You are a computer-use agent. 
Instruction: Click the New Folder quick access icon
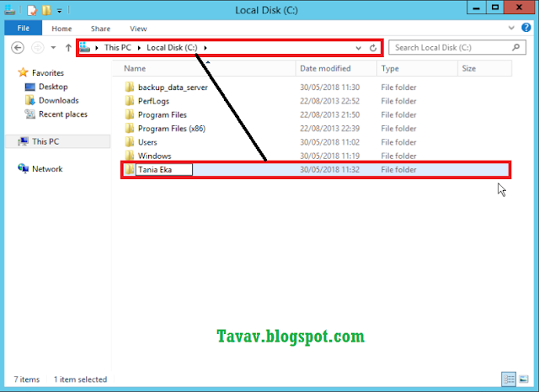coord(46,10)
